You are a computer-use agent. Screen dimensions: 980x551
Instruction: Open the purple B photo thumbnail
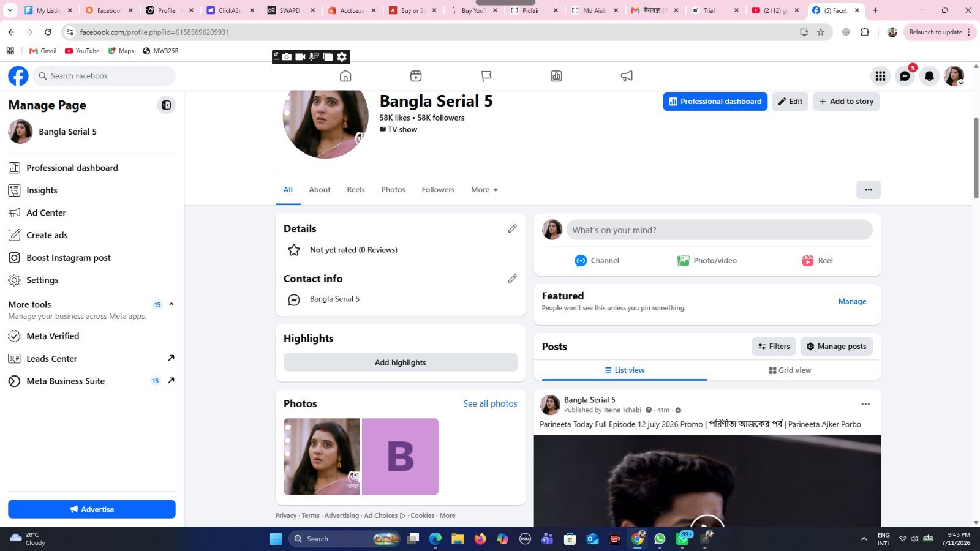(400, 457)
